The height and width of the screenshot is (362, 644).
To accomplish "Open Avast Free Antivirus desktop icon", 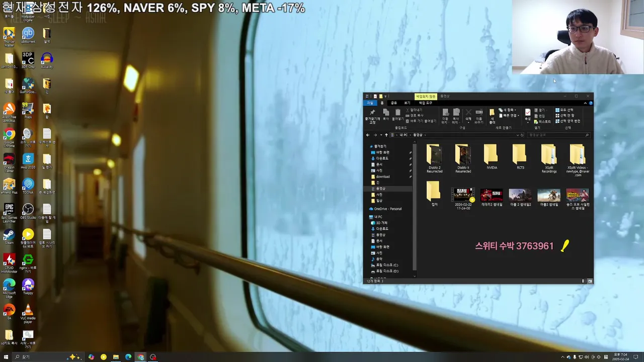I will point(9,113).
